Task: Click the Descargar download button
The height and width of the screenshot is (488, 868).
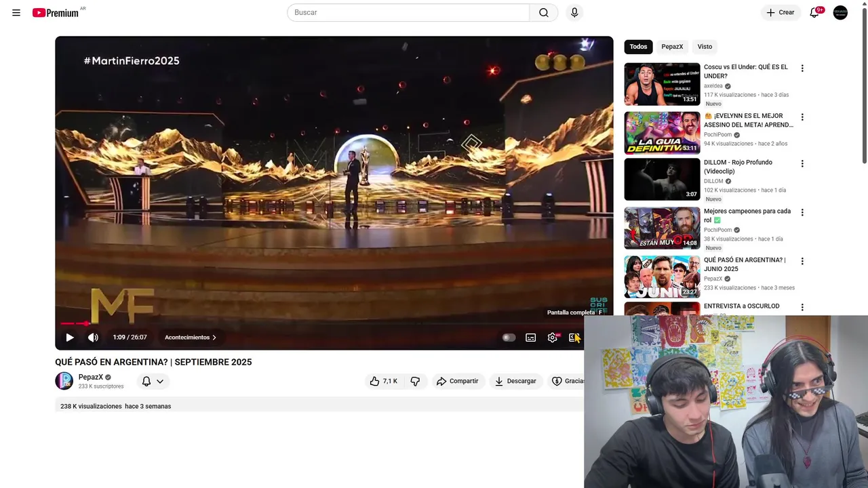Action: pyautogui.click(x=515, y=381)
